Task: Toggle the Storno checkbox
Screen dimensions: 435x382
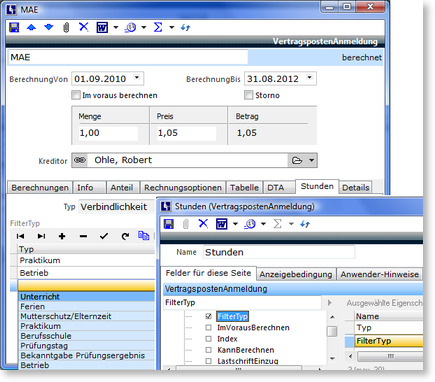Action: pyautogui.click(x=249, y=95)
